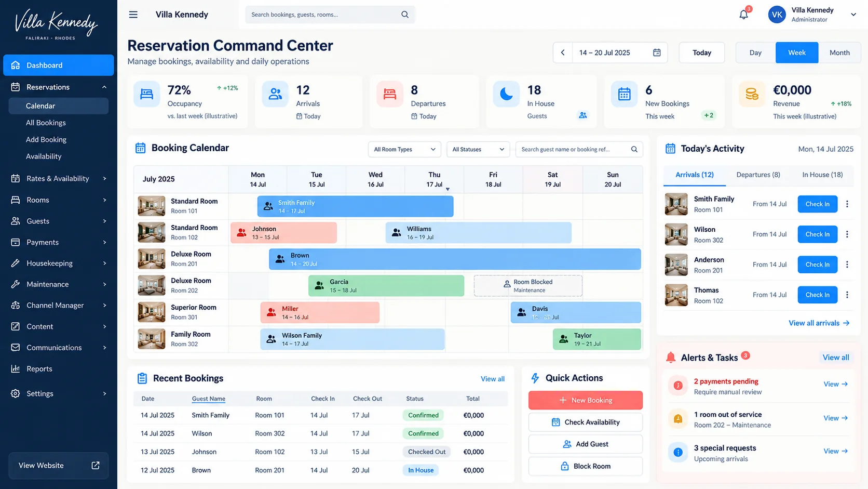Screen dimensions: 868x489
Task: Expand the Settings sidebar section
Action: click(x=104, y=393)
